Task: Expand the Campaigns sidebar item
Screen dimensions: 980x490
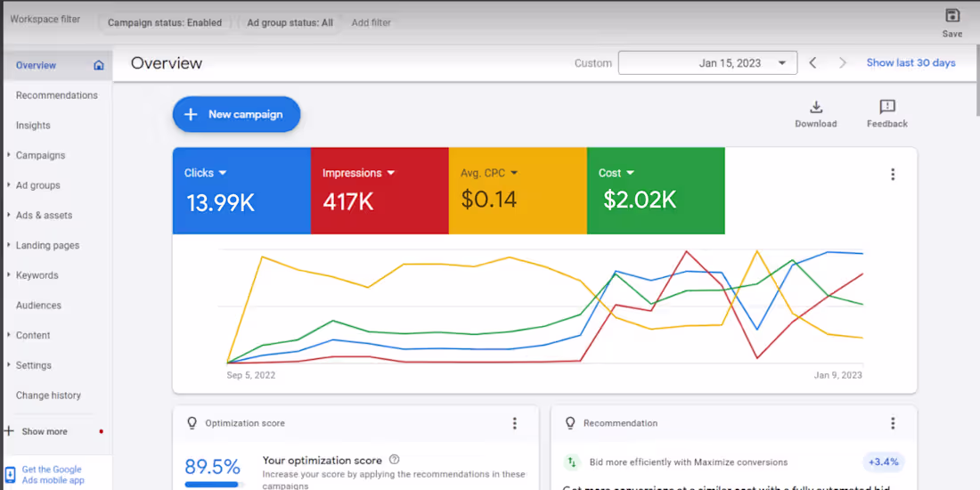Action: pyautogui.click(x=8, y=155)
